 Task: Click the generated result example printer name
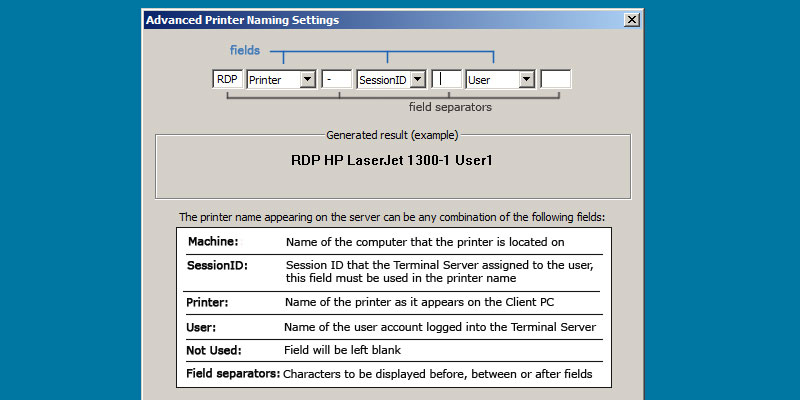[392, 160]
